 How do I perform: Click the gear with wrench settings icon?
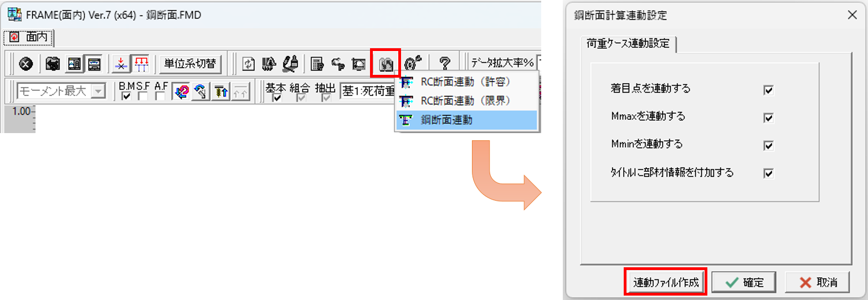412,64
